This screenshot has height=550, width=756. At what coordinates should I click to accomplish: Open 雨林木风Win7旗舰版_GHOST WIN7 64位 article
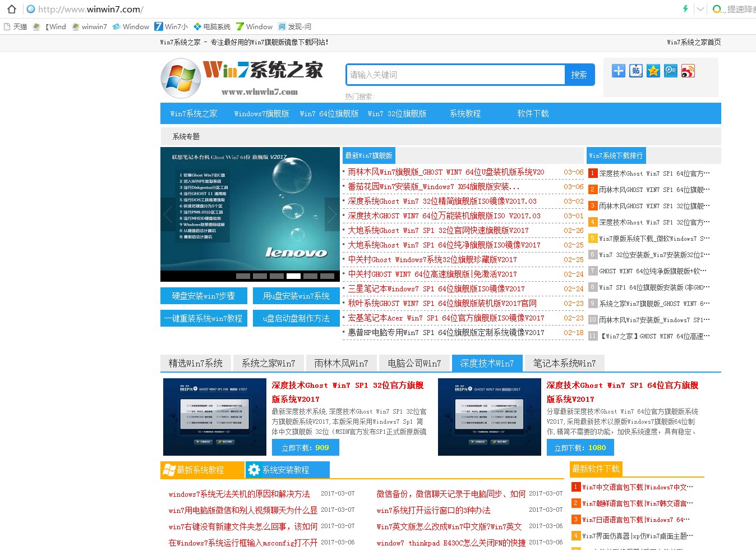[x=446, y=172]
